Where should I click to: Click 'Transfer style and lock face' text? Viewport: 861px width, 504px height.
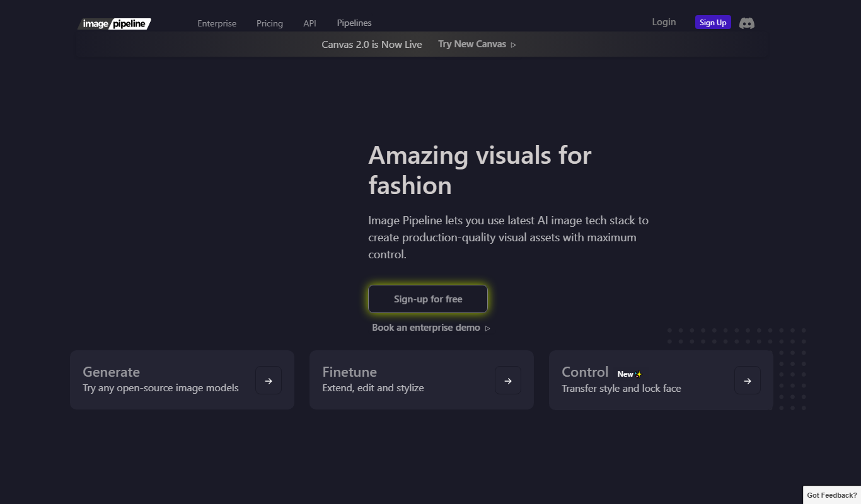[x=621, y=388]
